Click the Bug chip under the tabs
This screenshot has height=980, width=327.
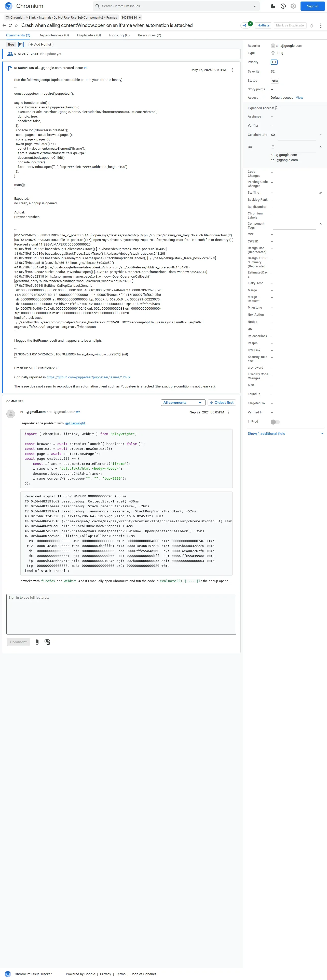pos(11,45)
